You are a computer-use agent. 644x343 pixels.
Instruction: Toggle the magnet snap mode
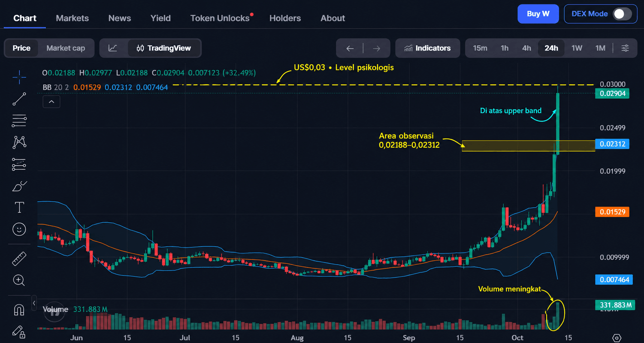pos(19,310)
